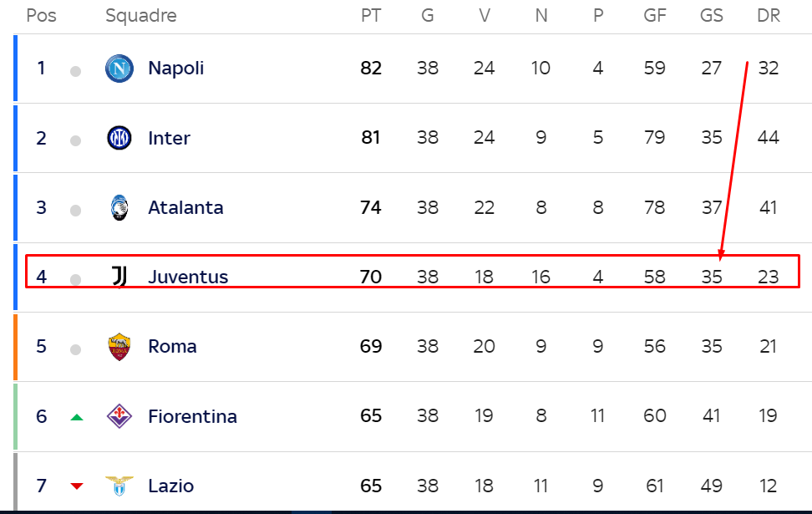This screenshot has height=514, width=812.
Task: Click Lazio's red down-arrow position indicator
Action: pos(77,486)
